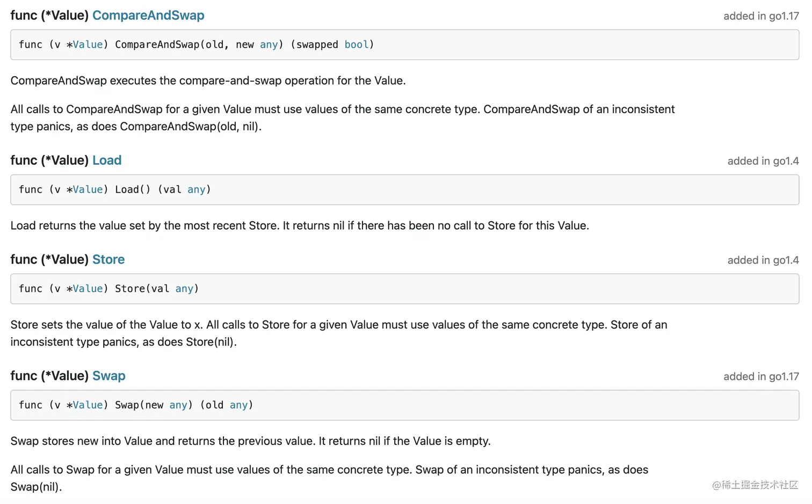The image size is (812, 504).
Task: Open the Swap heading link
Action: pyautogui.click(x=109, y=376)
